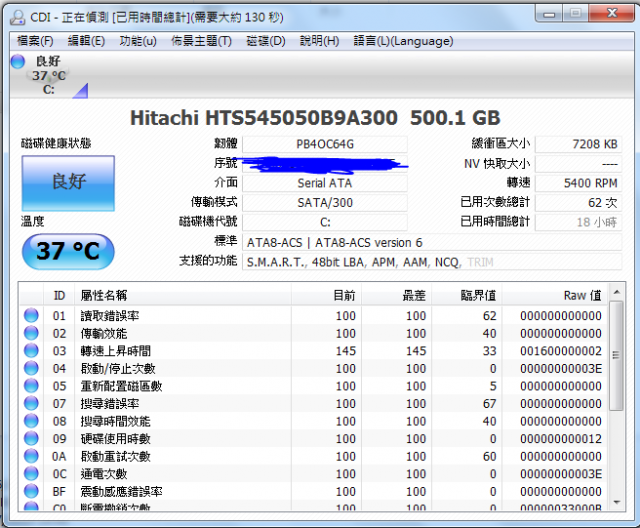Select the C: drive status orb at top

(18, 61)
